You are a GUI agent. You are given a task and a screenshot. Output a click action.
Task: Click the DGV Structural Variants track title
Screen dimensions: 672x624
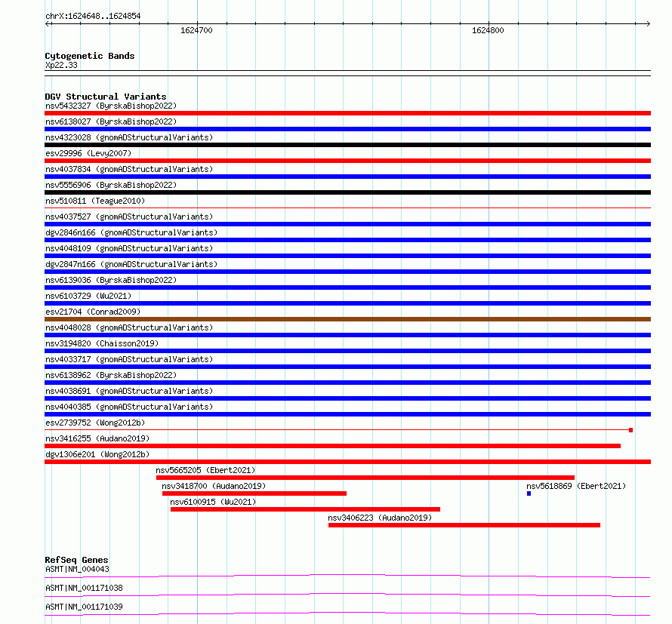point(106,97)
